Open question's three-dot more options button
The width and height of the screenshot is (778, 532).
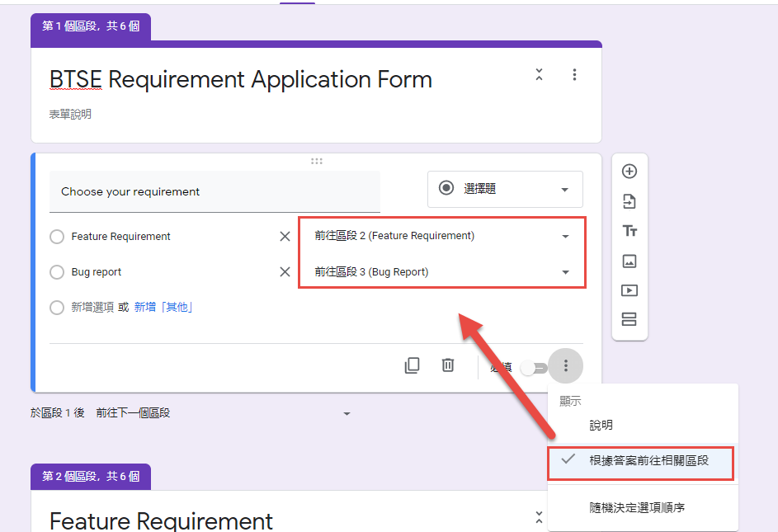coord(566,366)
